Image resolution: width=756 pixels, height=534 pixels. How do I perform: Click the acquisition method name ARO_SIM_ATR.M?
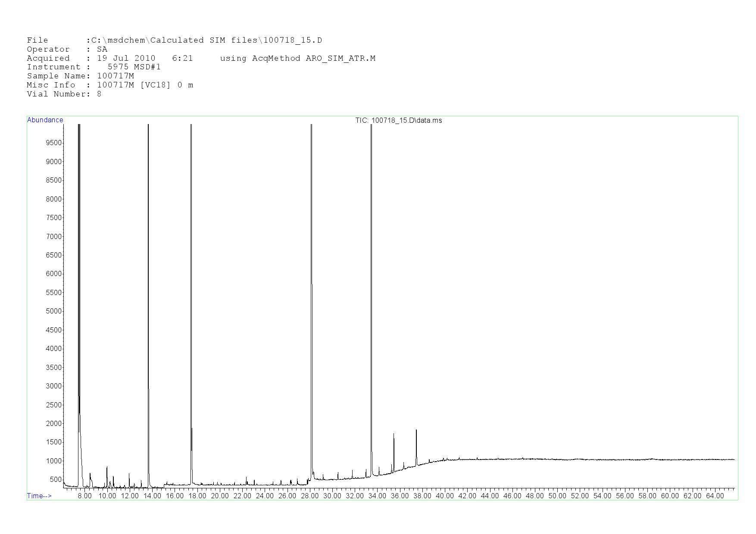pos(341,59)
